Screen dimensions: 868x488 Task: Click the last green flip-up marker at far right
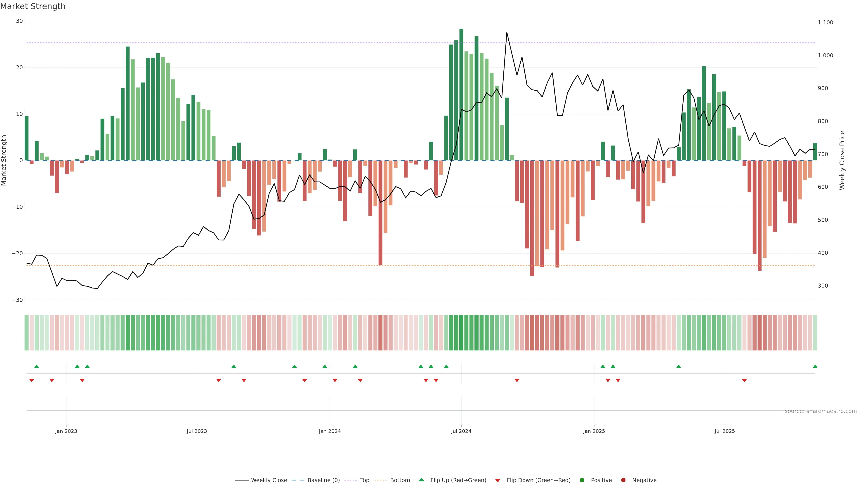[x=815, y=366]
